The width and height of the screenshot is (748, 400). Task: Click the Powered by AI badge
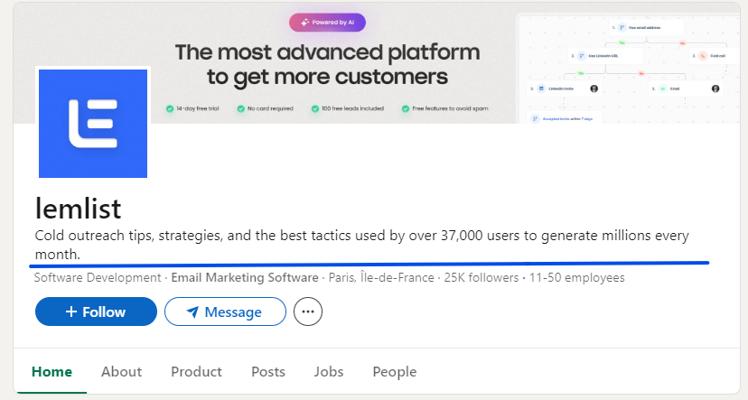click(327, 22)
